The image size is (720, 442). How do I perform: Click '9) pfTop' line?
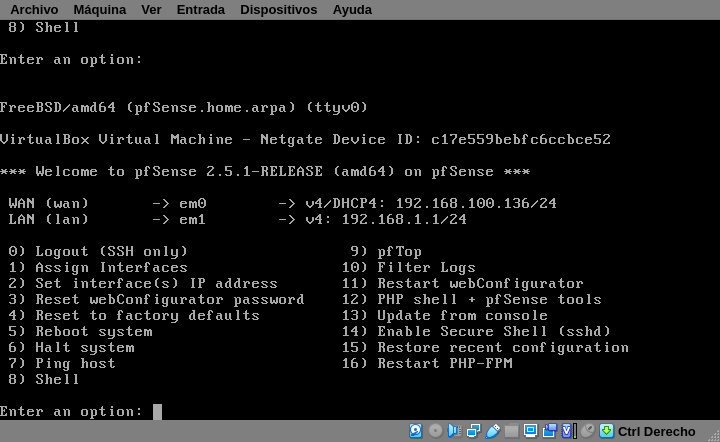tap(386, 252)
